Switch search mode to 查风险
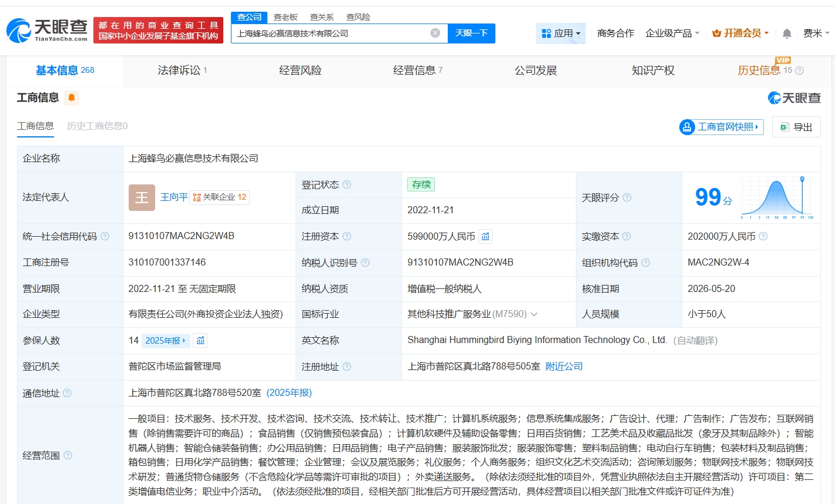835x504 pixels. pos(358,17)
